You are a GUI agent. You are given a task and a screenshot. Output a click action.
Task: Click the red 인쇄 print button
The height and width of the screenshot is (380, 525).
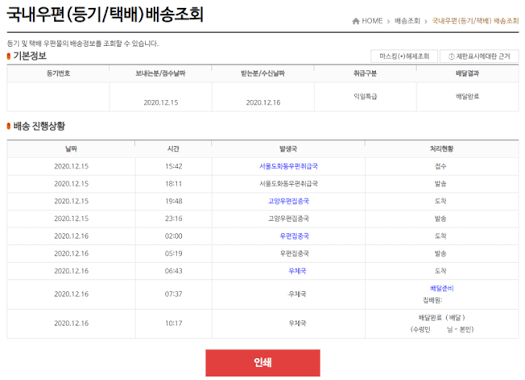(262, 363)
